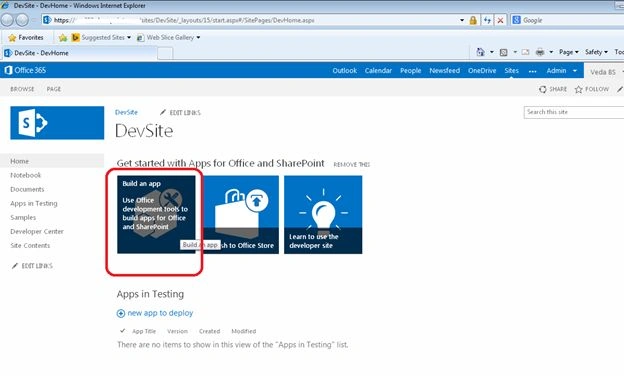Go to Outlook in Office 365 bar

click(345, 70)
